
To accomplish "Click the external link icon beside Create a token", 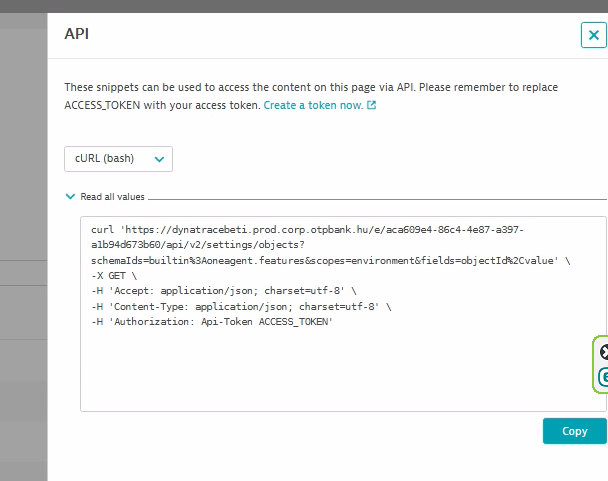I will coord(372,105).
